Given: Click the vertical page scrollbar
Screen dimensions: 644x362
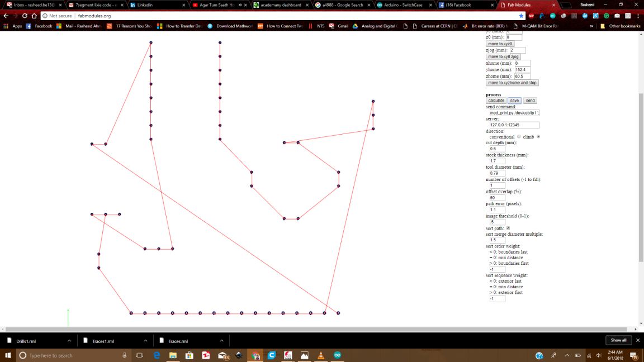Looking at the screenshot, I should pos(641,177).
